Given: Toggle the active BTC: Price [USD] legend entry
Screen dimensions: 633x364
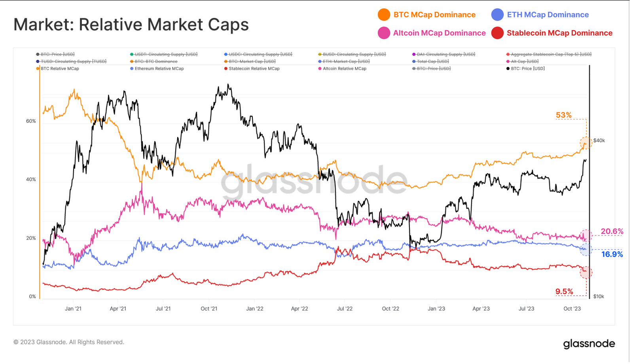Looking at the screenshot, I should (527, 68).
